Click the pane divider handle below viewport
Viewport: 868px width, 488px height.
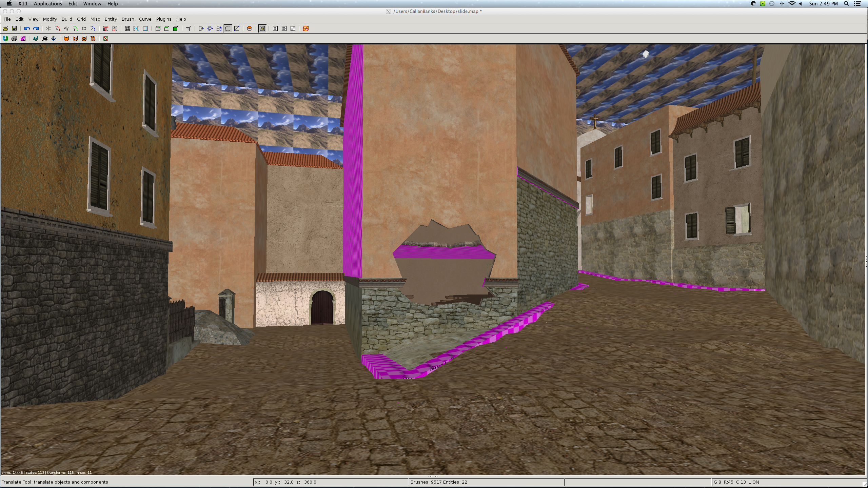coord(434,476)
